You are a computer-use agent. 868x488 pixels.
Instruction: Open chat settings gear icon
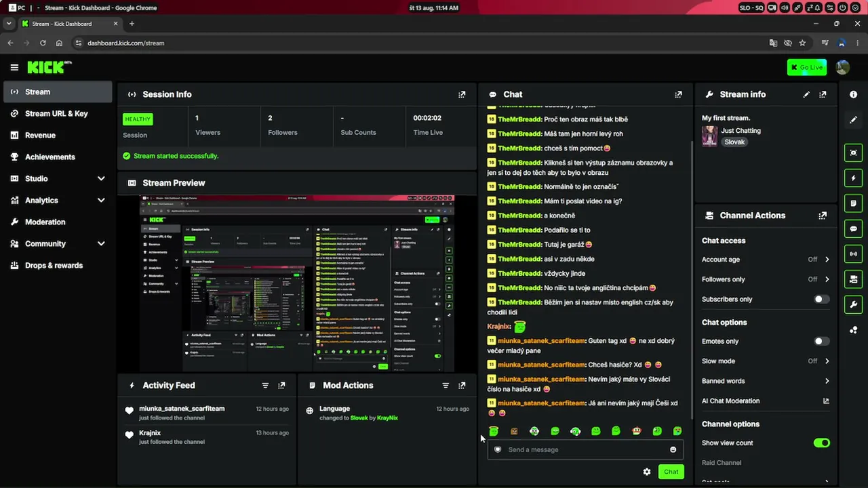pyautogui.click(x=647, y=472)
